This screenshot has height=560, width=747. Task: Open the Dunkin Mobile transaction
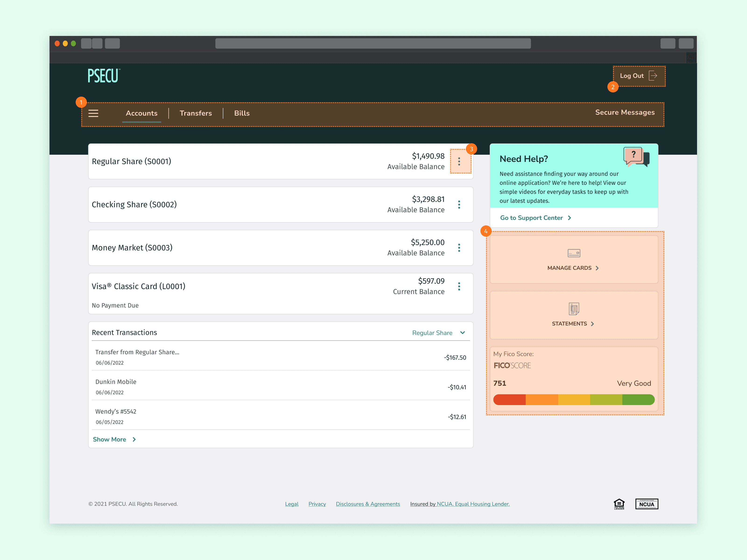coord(281,387)
